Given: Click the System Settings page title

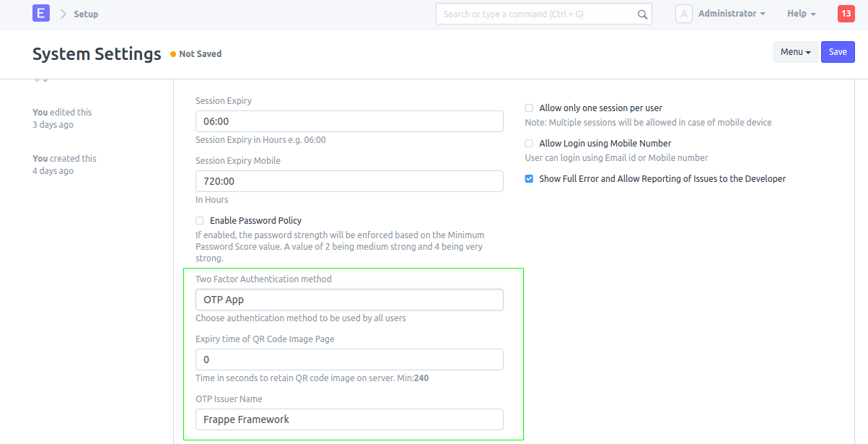Looking at the screenshot, I should [97, 53].
